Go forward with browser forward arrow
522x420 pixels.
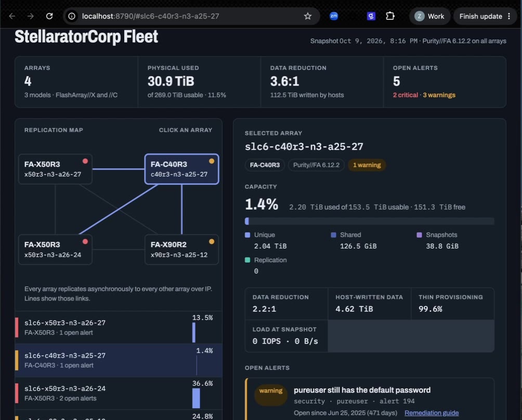30,16
